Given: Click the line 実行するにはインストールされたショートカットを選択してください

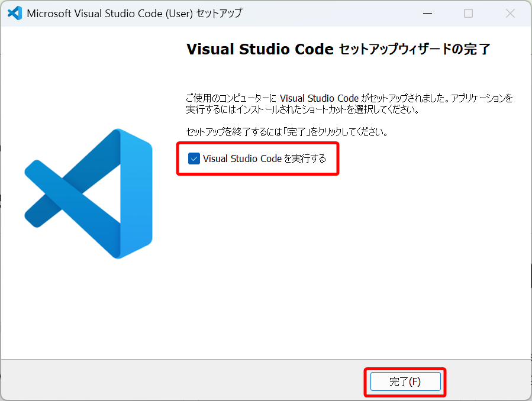Looking at the screenshot, I should 302,109.
